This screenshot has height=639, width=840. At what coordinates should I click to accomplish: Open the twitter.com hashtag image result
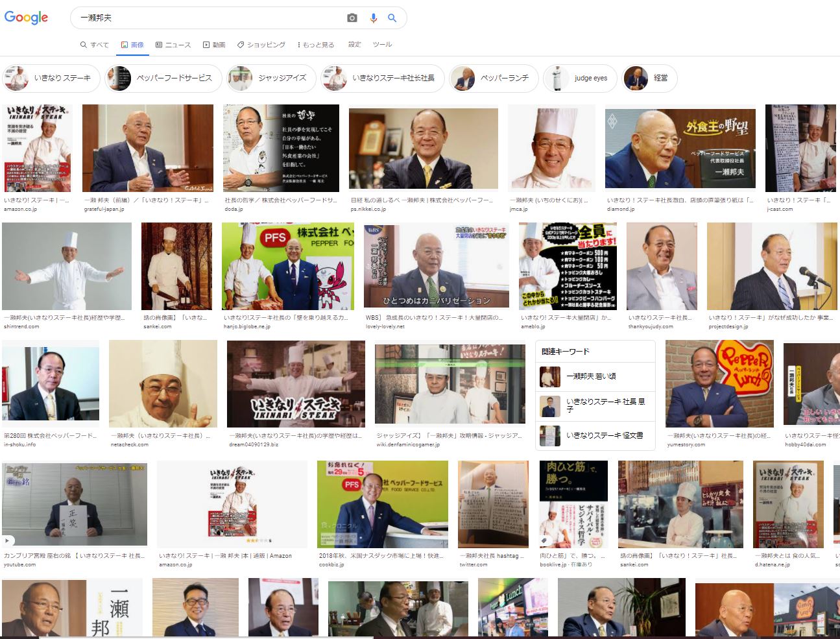[494, 503]
